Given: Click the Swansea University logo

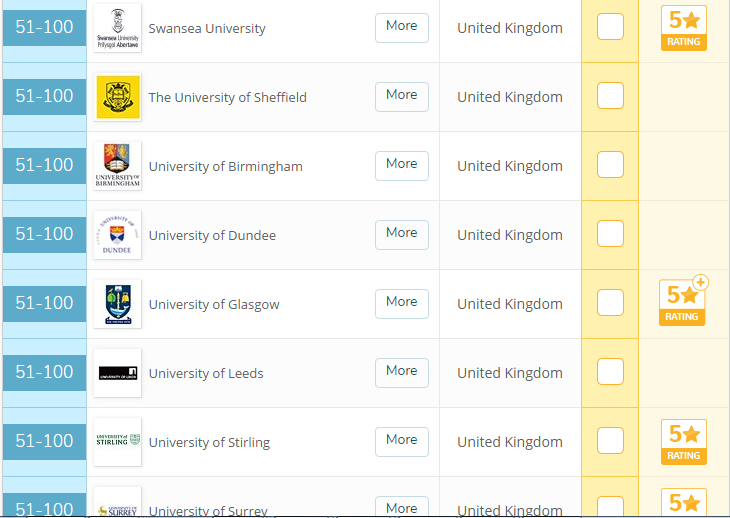Looking at the screenshot, I should pos(117,28).
